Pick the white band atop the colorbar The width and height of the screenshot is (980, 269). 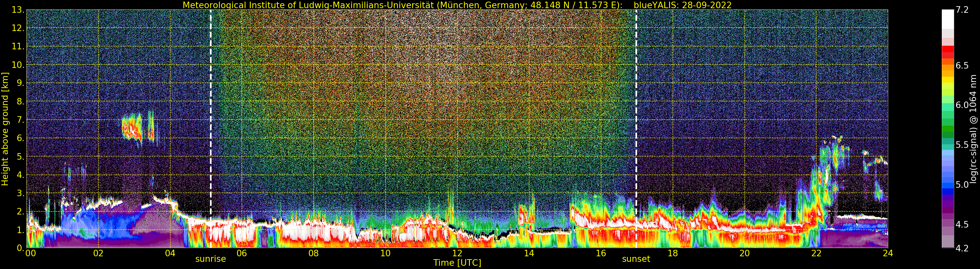(x=948, y=19)
